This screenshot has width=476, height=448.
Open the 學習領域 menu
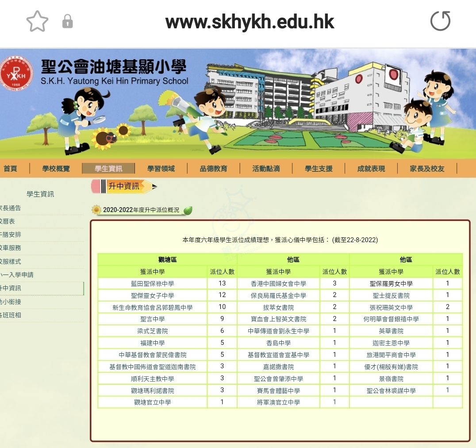click(161, 169)
